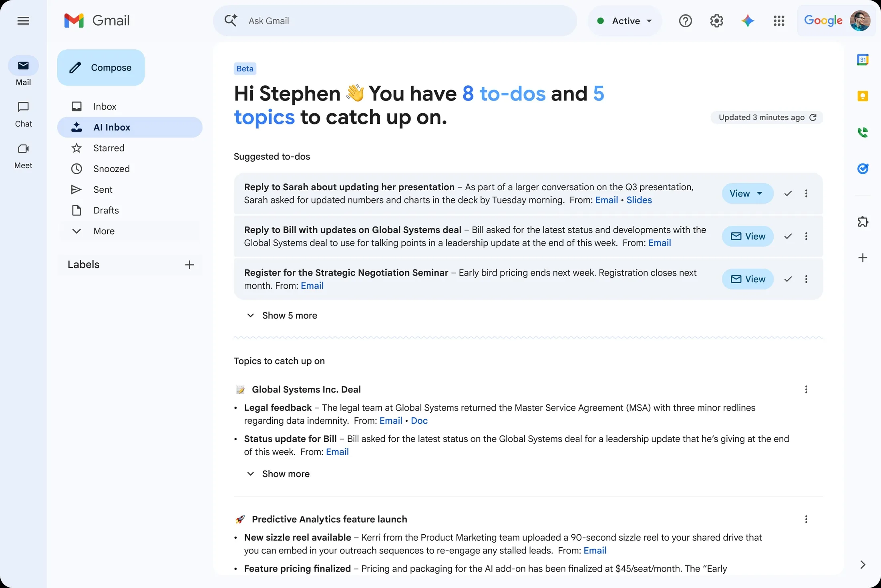Switch to the Chat section
Viewport: 881px width, 588px height.
pyautogui.click(x=23, y=114)
